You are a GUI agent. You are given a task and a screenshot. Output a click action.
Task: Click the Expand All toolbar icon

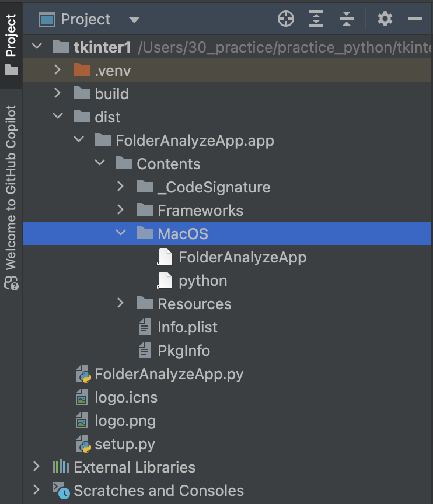tap(316, 19)
